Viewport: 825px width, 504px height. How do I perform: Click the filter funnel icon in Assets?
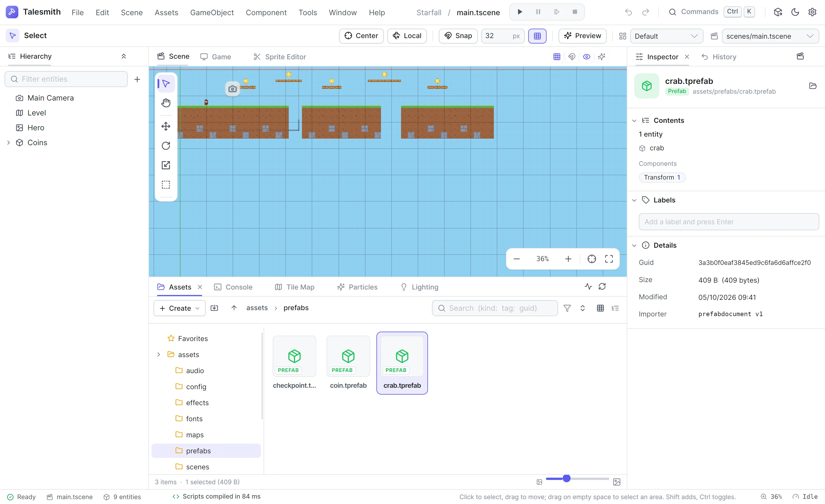click(567, 308)
